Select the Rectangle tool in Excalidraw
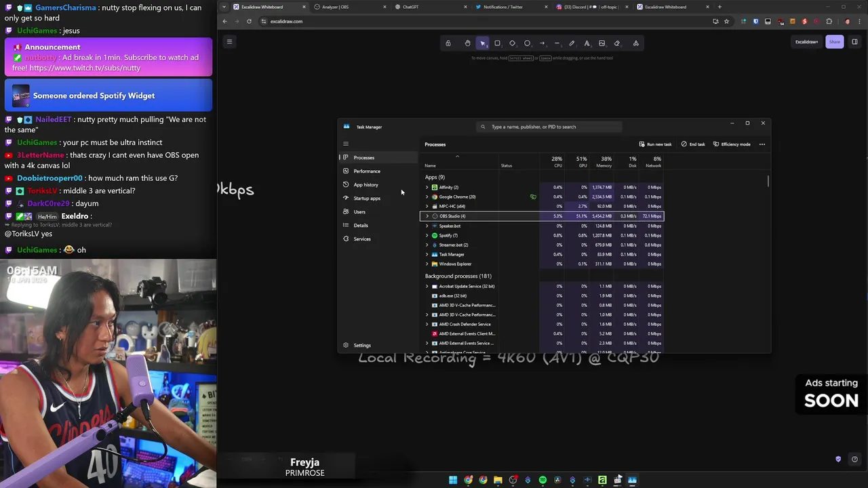Viewport: 868px width, 488px height. pos(497,43)
